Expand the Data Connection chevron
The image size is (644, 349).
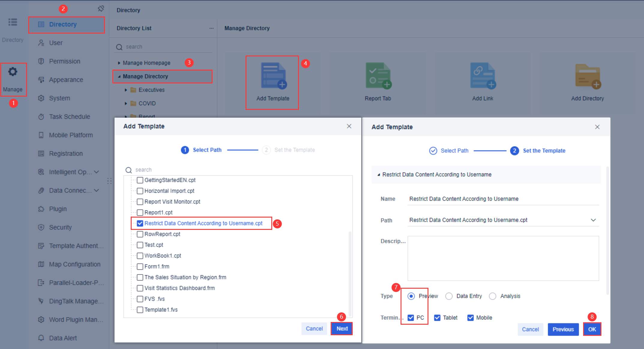point(97,191)
